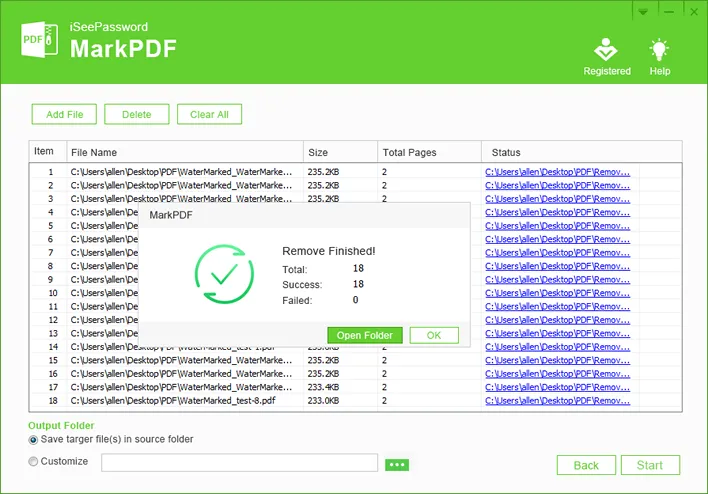708x494 pixels.
Task: Open the status link in row 11
Action: pyautogui.click(x=557, y=307)
